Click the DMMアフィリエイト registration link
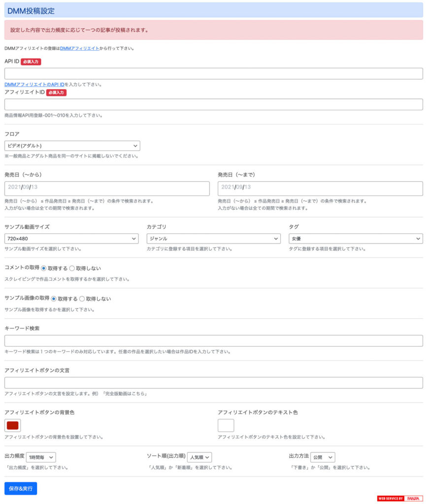The width and height of the screenshot is (427, 504). [x=79, y=49]
